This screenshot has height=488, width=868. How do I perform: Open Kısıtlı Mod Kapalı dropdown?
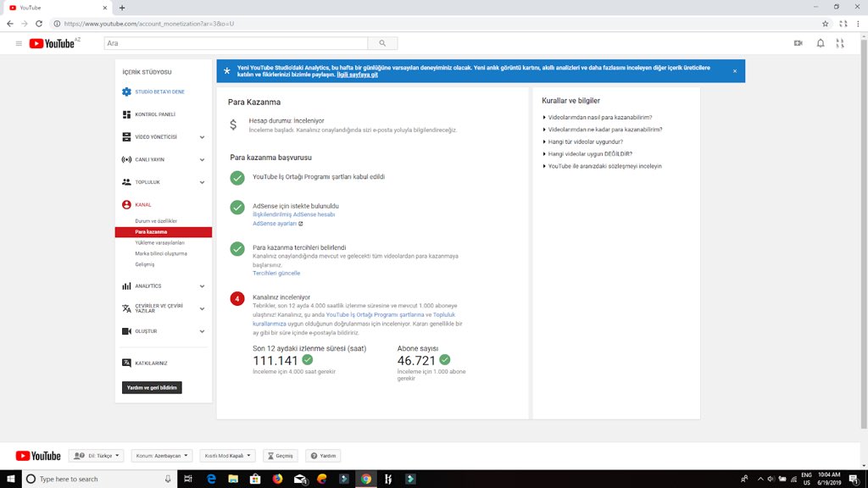tap(227, 455)
